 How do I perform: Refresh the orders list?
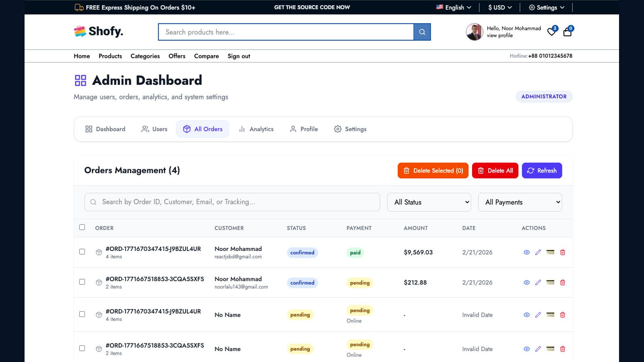click(x=542, y=171)
